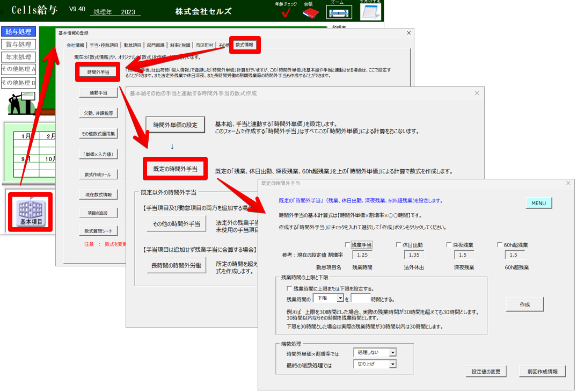
Task: Click the 時間外単価の設定 button
Action: [175, 125]
